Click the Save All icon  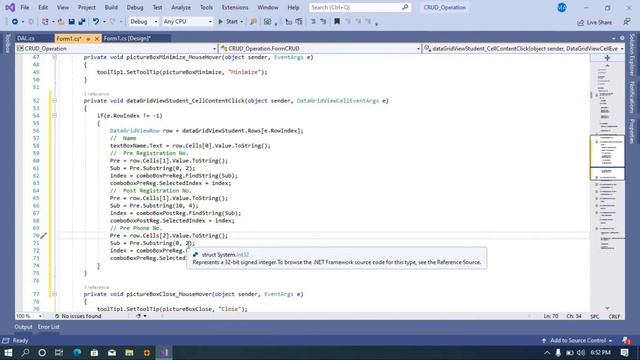82,22
